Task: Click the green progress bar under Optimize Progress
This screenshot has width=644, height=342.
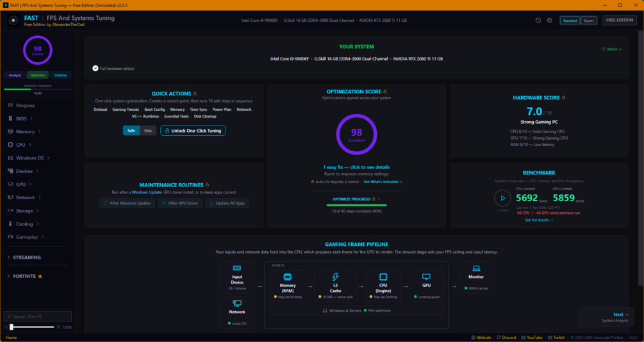Action: point(356,206)
